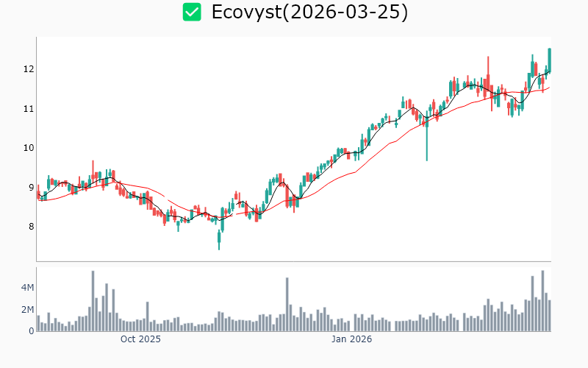The width and height of the screenshot is (588, 368).
Task: Select the Oct 2025 date axis label
Action: [x=140, y=339]
